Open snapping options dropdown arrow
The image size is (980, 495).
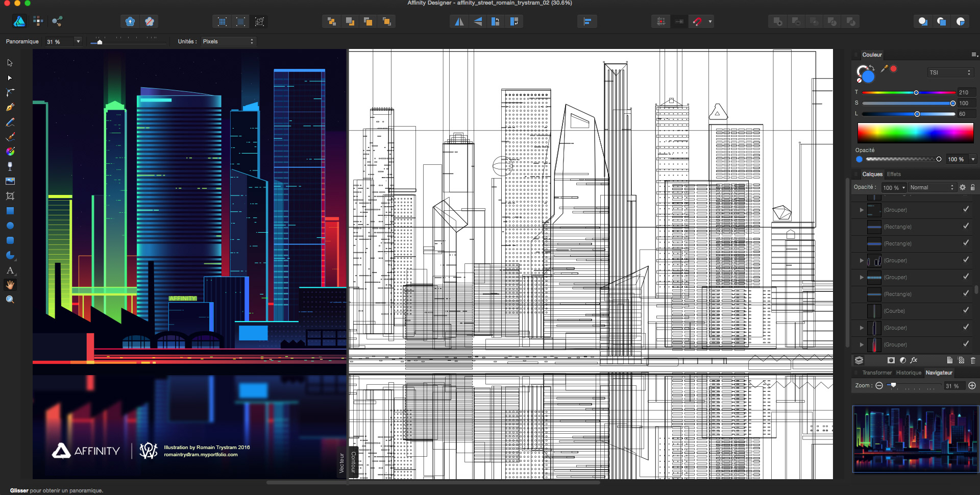(x=710, y=21)
